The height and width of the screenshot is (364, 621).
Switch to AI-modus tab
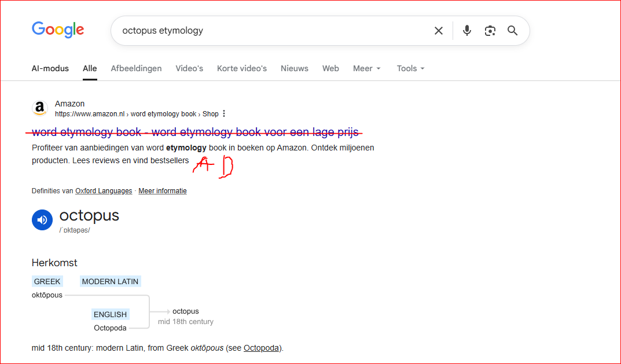tap(50, 68)
